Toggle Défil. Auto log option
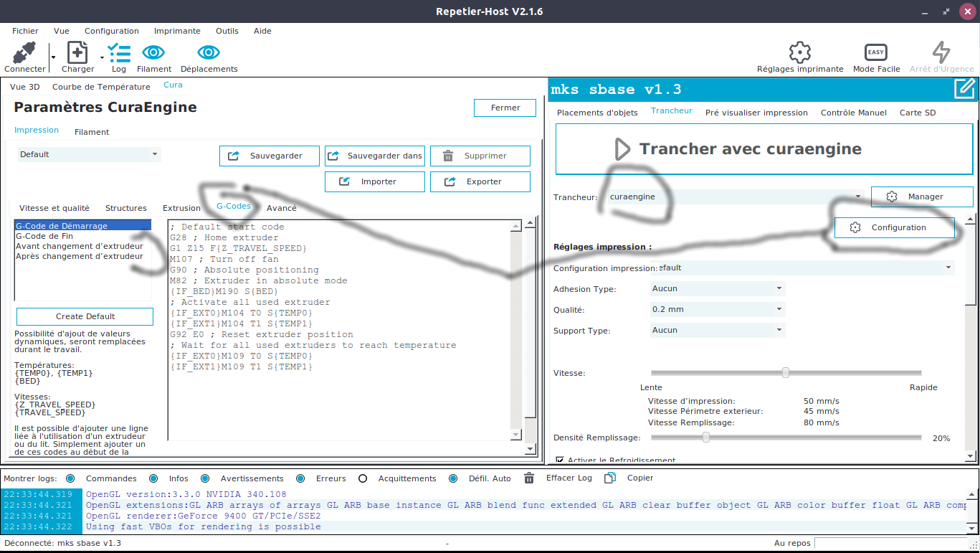The width and height of the screenshot is (980, 553). pos(453,478)
